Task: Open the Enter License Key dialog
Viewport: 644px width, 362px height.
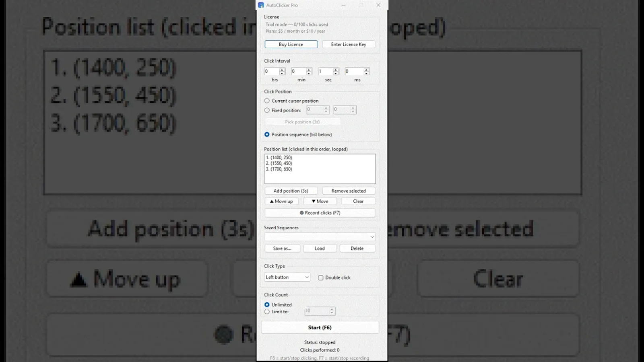Action: click(x=349, y=44)
